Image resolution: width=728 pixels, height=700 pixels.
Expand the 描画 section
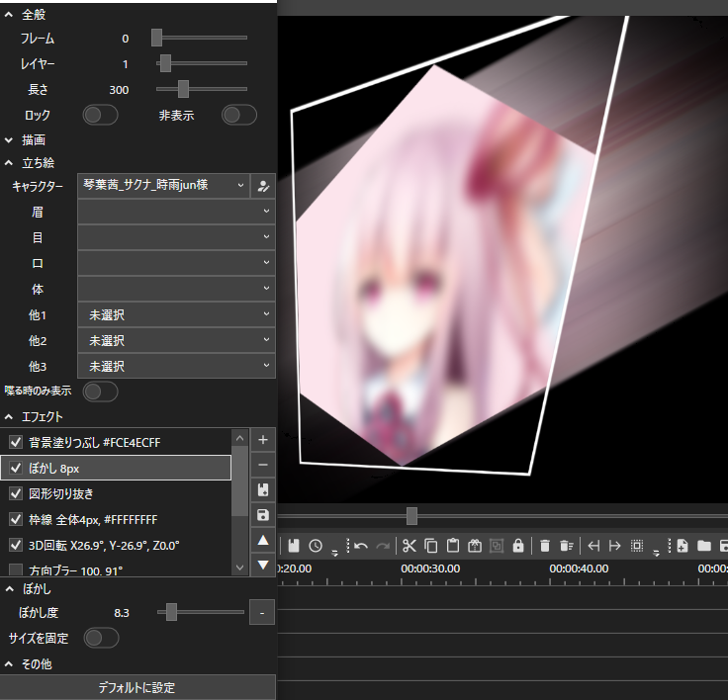pos(8,139)
